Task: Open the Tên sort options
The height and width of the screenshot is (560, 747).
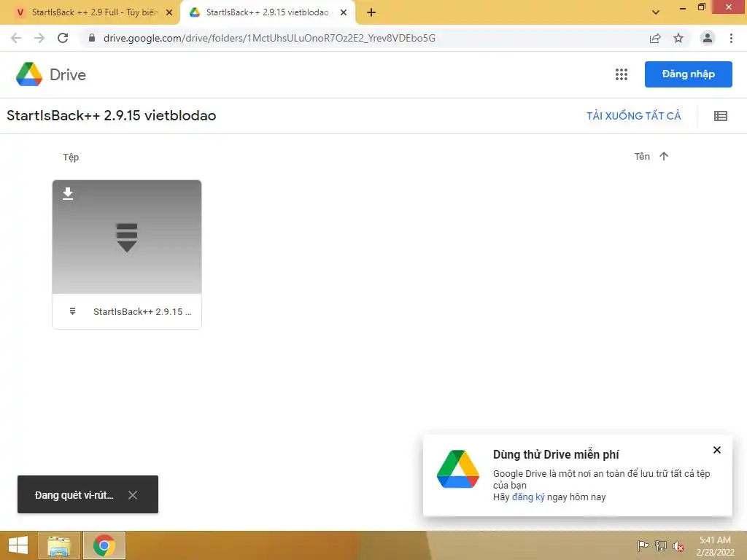Action: (x=642, y=156)
